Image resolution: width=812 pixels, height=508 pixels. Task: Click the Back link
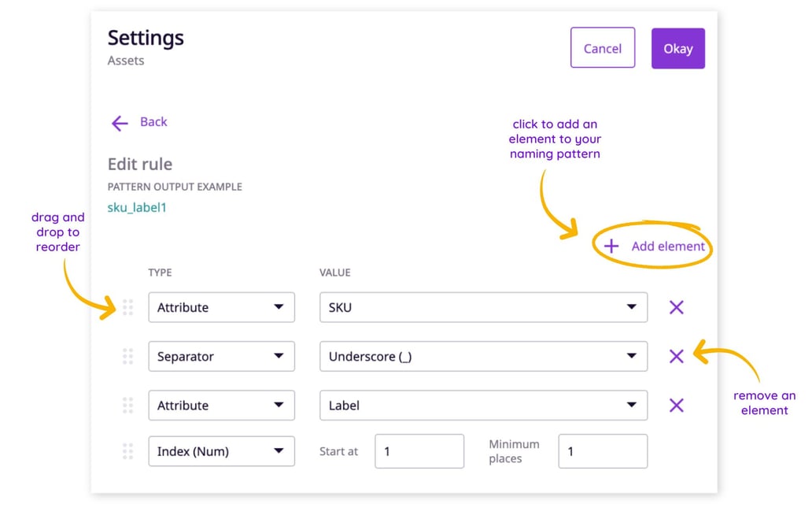click(x=153, y=121)
